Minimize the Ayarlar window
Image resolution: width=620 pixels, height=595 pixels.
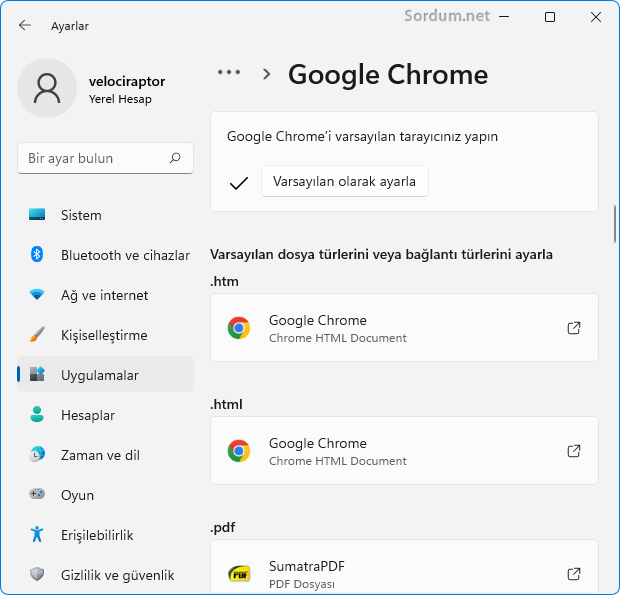tap(504, 17)
